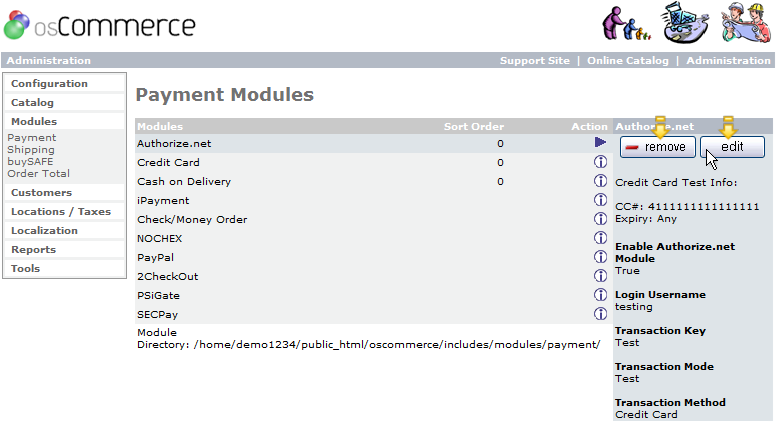The width and height of the screenshot is (776, 422).
Task: Select Order Total in Modules submenu
Action: (x=38, y=174)
